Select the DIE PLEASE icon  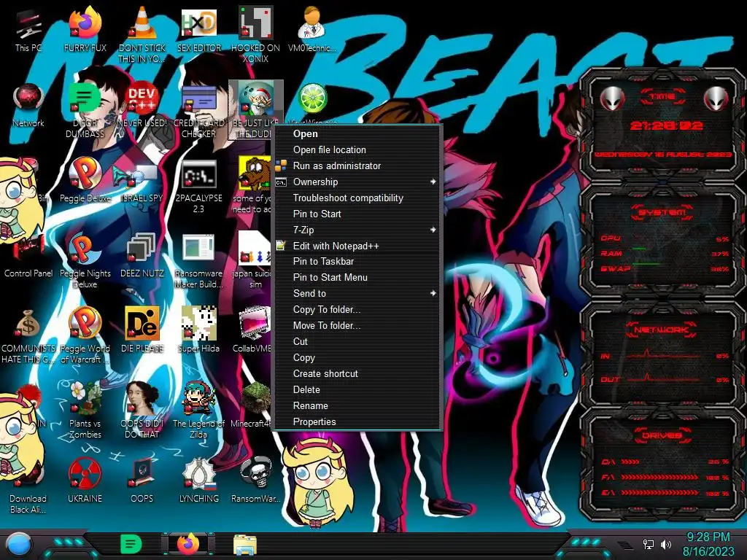142,330
